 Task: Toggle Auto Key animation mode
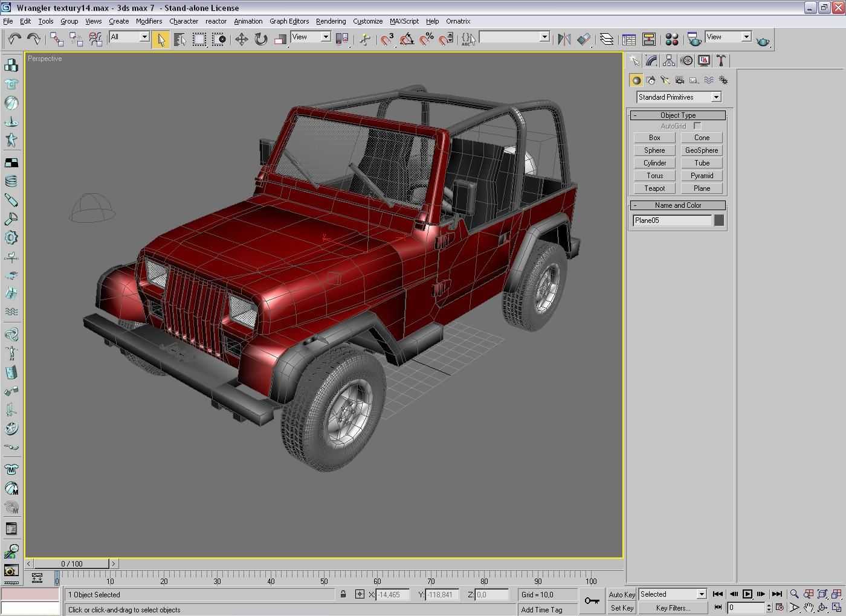coord(622,595)
